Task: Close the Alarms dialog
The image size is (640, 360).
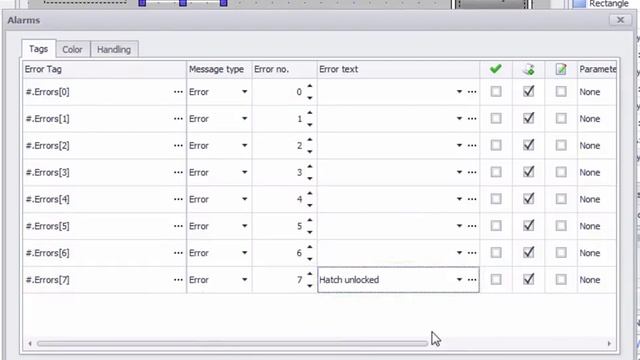Action: pyautogui.click(x=620, y=20)
